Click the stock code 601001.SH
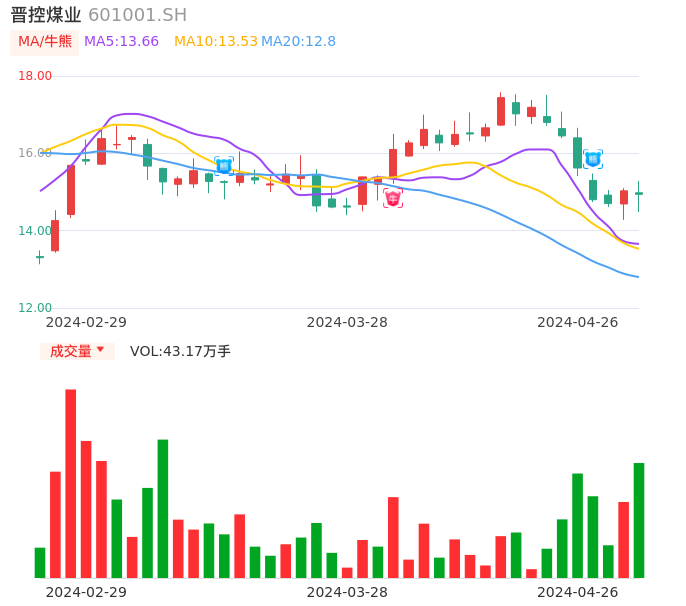 pos(137,15)
